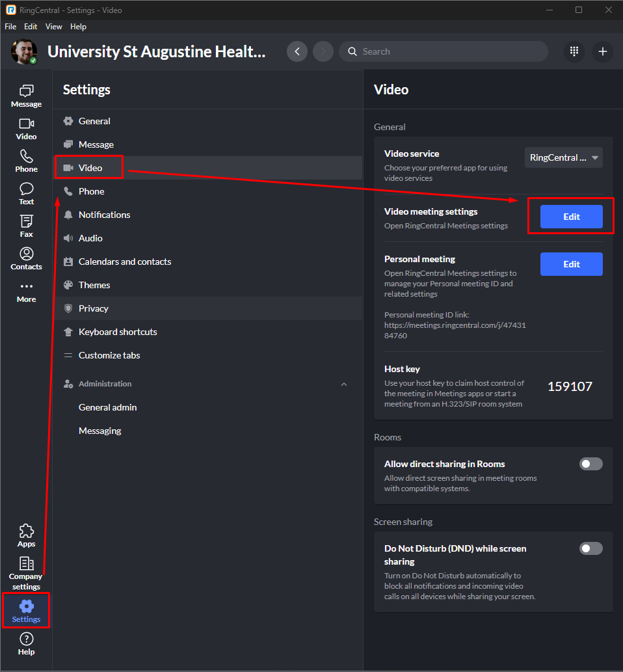The width and height of the screenshot is (623, 672).
Task: Open the Fax section in sidebar
Action: (26, 226)
